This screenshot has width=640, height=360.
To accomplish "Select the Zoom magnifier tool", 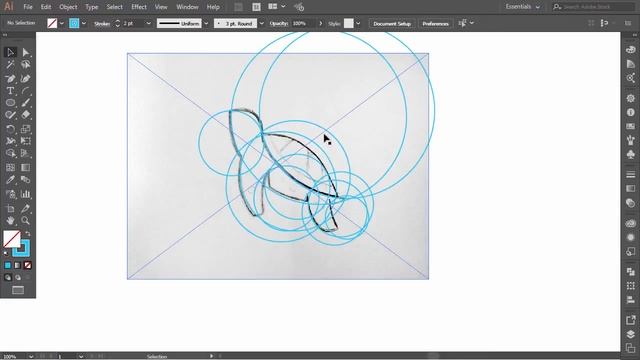I will pos(25,221).
